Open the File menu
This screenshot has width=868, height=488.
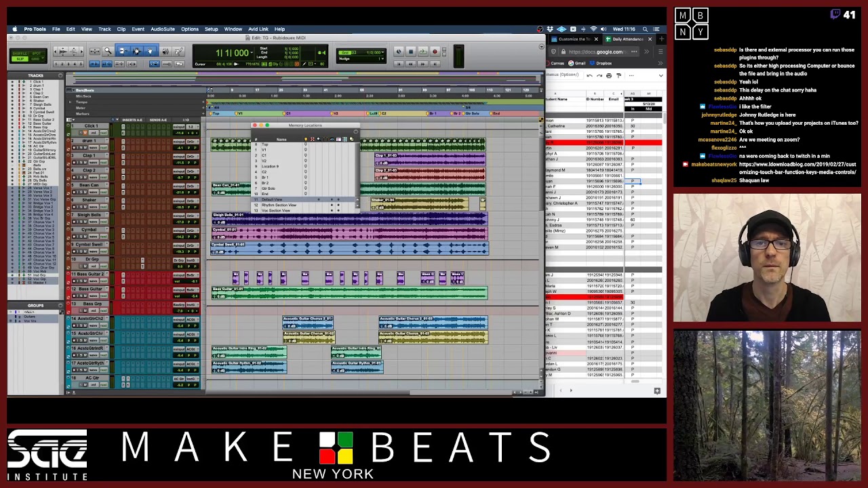coord(56,29)
